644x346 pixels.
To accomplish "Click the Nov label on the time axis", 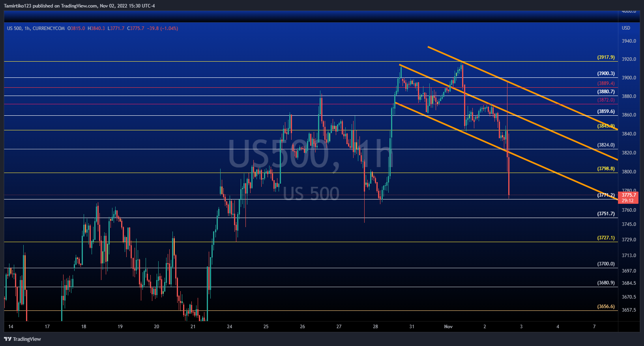I will tap(448, 327).
